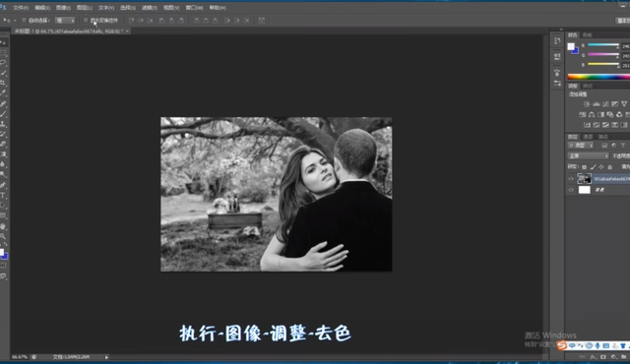Add a Brightness/Contrast adjustment (sun icon)
This screenshot has height=364, width=630.
[587, 104]
